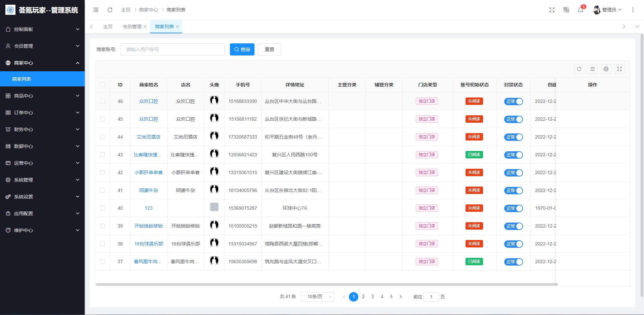Image resolution: width=644 pixels, height=315 pixels.
Task: Open the notification bell
Action: (580, 10)
